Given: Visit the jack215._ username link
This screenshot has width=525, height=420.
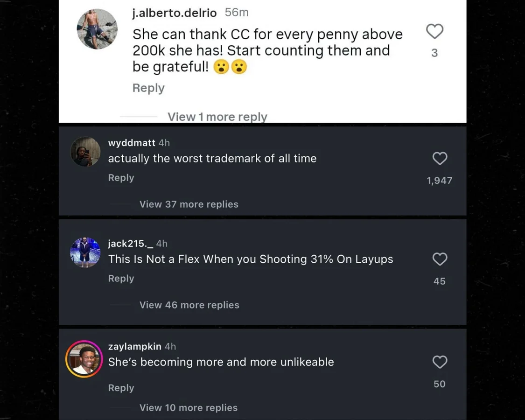Looking at the screenshot, I should (131, 244).
